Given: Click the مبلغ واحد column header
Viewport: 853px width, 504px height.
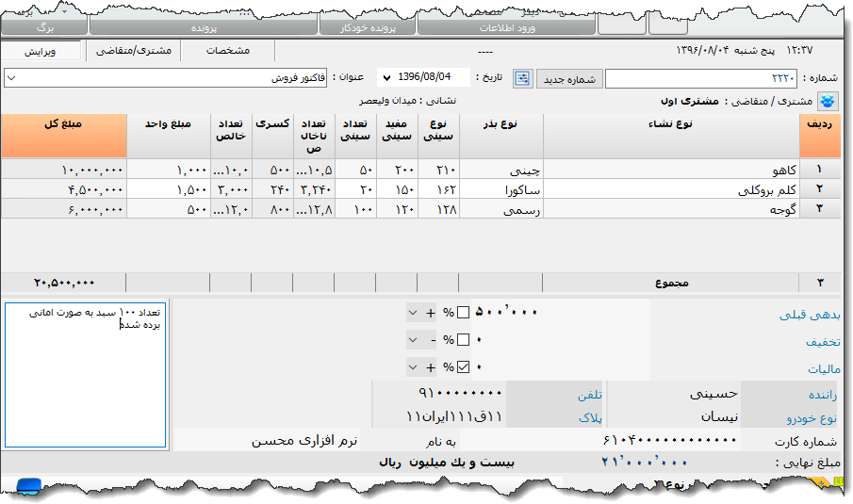Looking at the screenshot, I should point(169,136).
